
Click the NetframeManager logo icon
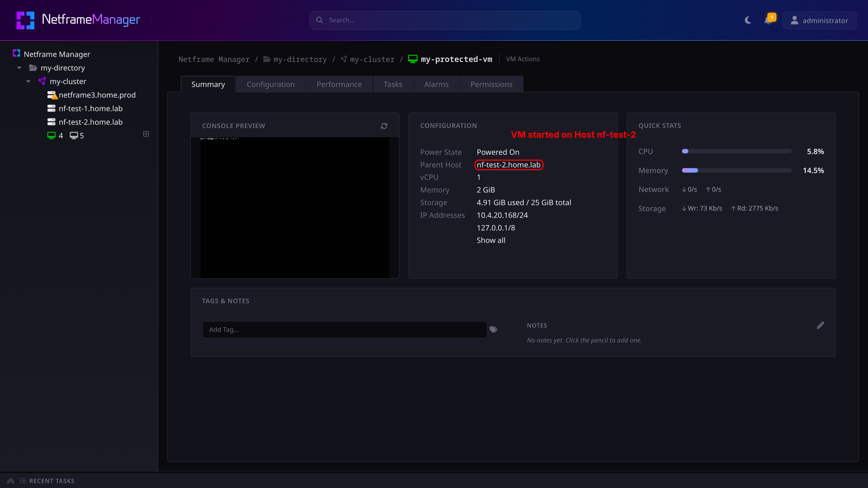pos(26,20)
